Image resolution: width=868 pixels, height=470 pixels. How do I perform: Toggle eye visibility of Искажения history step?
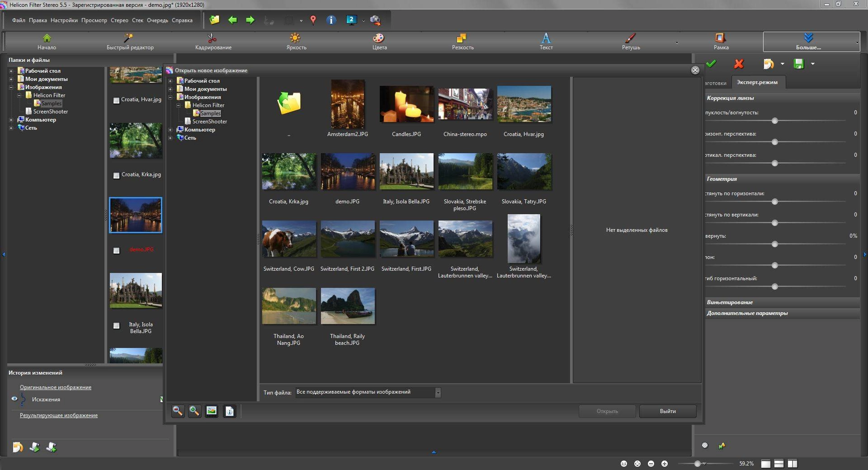click(14, 399)
